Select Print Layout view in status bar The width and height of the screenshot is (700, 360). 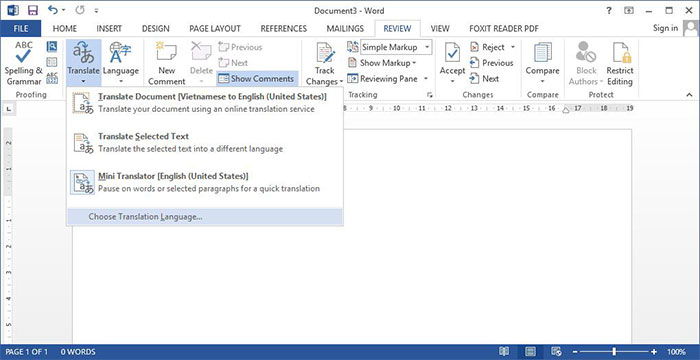(530, 351)
